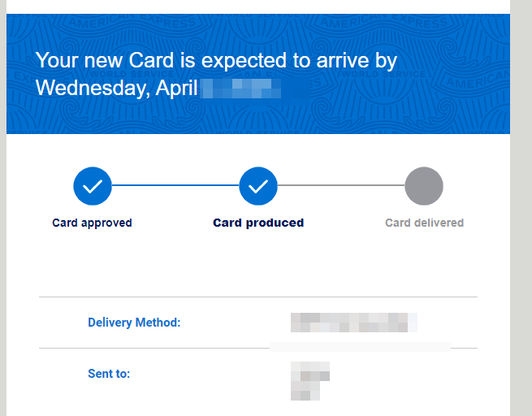Click the blurred Sent to address
The image size is (532, 416).
[x=310, y=381]
